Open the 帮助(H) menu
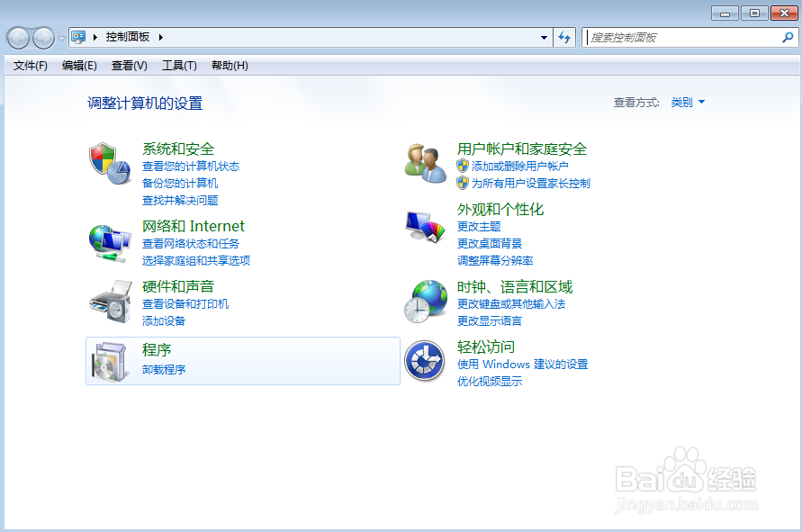This screenshot has height=532, width=802. [x=230, y=66]
